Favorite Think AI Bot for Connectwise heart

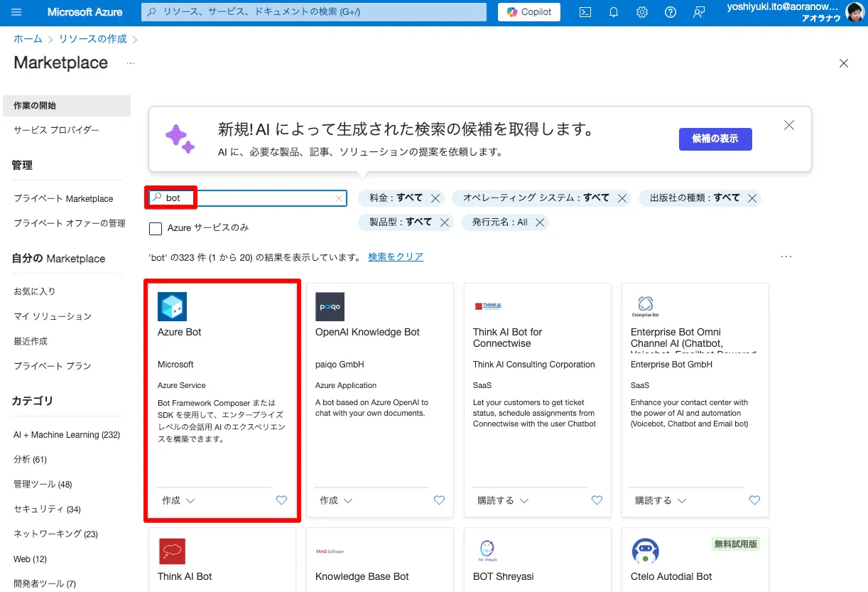click(597, 500)
